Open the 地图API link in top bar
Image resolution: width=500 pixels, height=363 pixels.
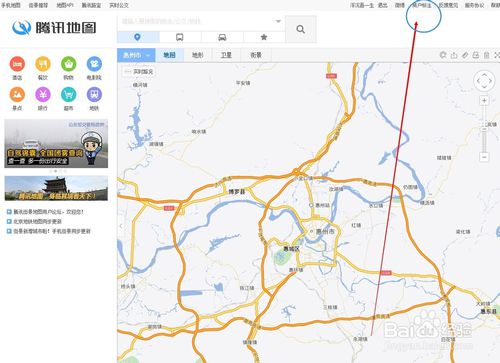(65, 5)
